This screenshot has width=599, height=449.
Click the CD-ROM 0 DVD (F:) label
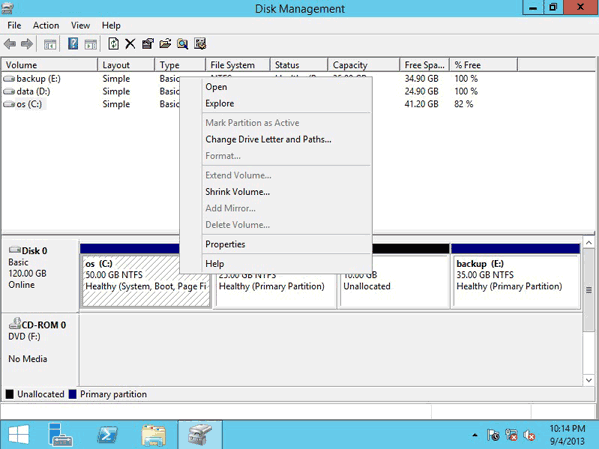(x=40, y=349)
